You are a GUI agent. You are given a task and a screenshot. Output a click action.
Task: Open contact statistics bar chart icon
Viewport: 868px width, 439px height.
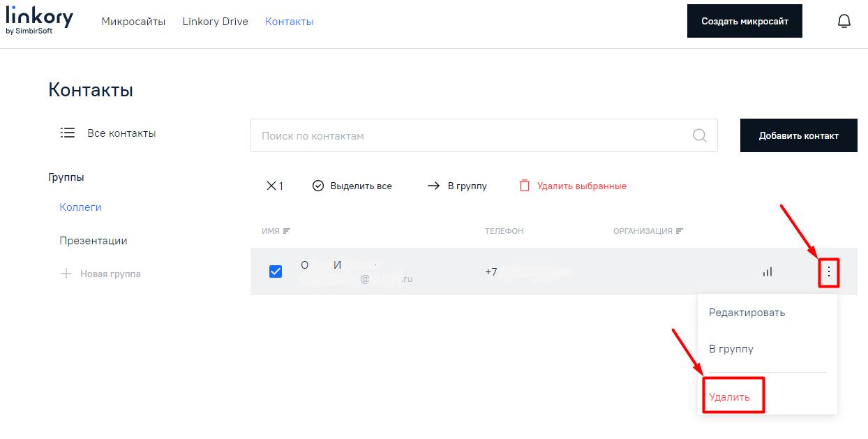tap(768, 271)
